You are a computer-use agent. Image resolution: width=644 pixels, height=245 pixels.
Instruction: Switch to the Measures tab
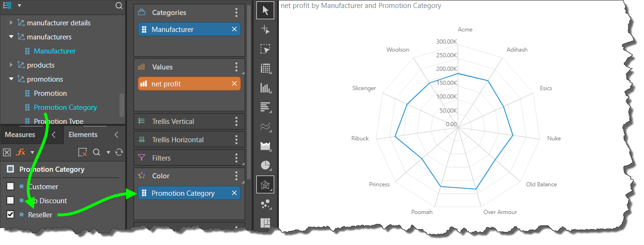tap(20, 135)
